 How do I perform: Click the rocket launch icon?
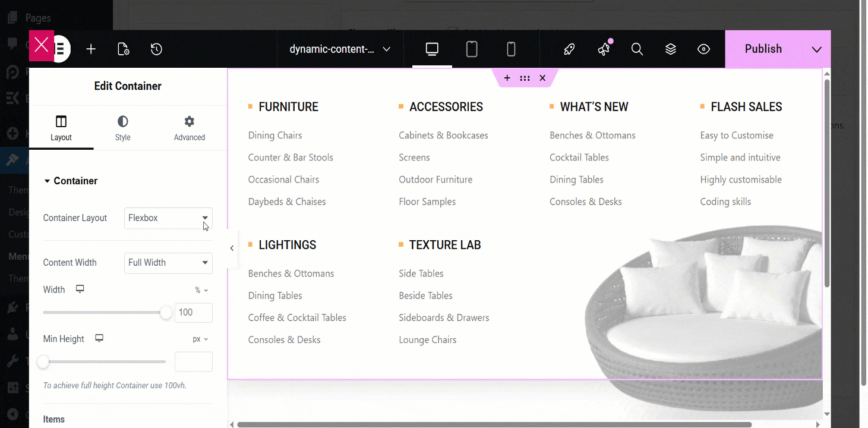tap(569, 49)
